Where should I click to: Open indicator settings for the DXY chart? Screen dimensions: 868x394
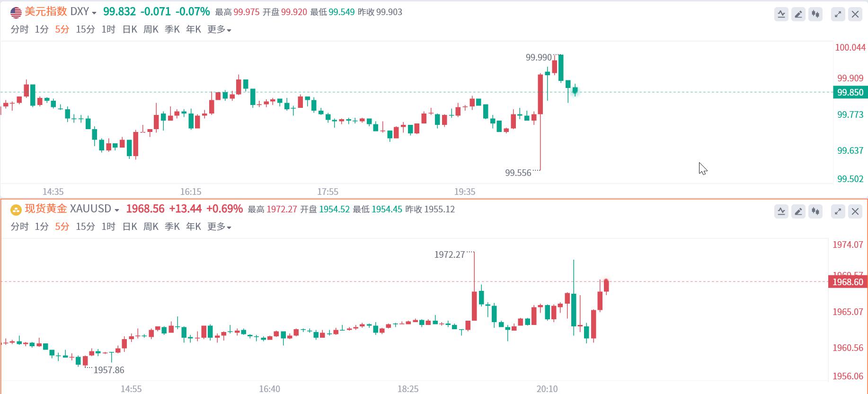(x=781, y=14)
